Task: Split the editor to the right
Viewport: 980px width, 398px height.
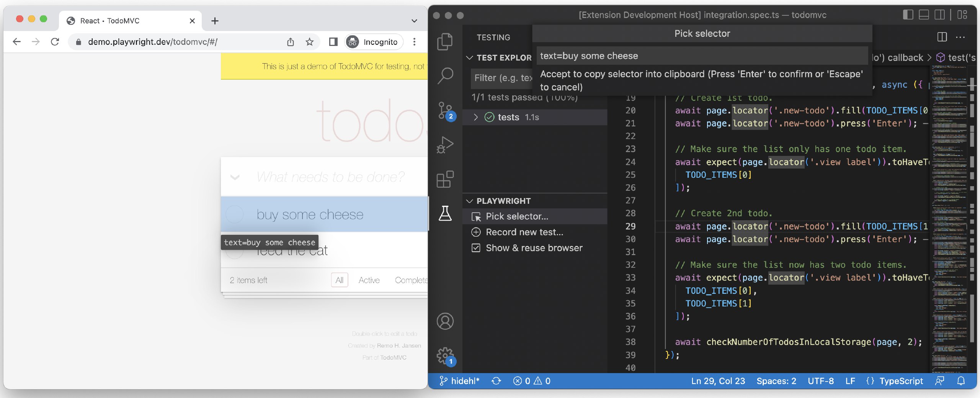Action: [942, 37]
